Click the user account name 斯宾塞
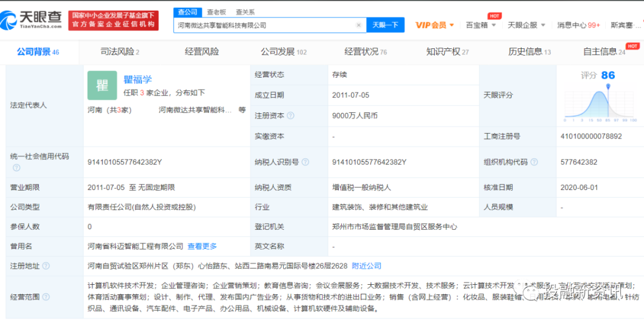This screenshot has height=320, width=644. click(624, 25)
